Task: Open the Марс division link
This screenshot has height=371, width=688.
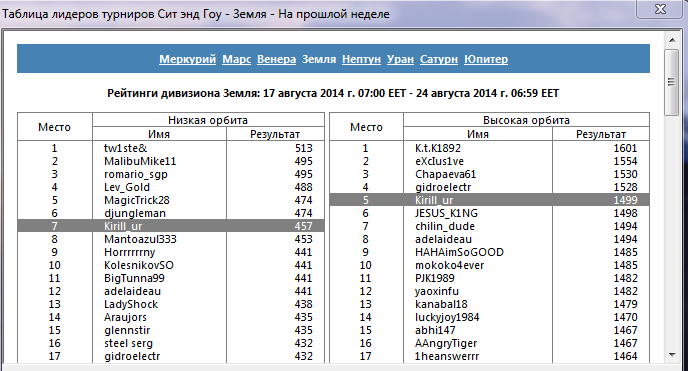Action: point(236,59)
